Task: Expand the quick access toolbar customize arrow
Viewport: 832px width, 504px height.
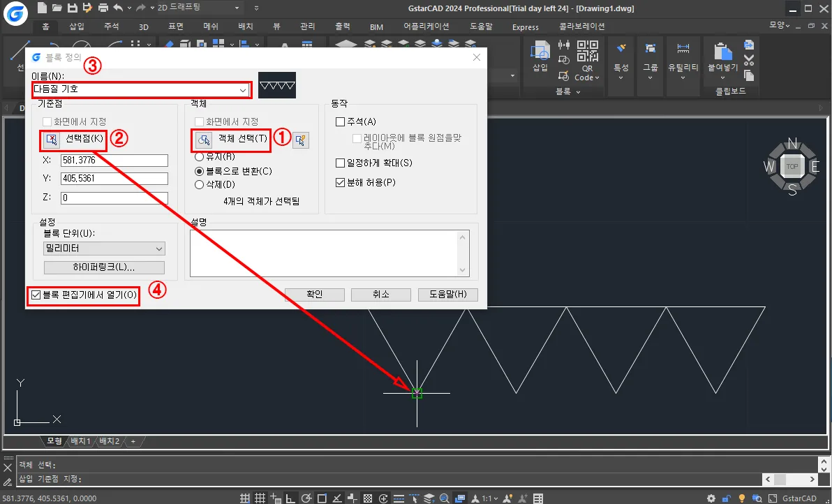Action: click(x=257, y=8)
